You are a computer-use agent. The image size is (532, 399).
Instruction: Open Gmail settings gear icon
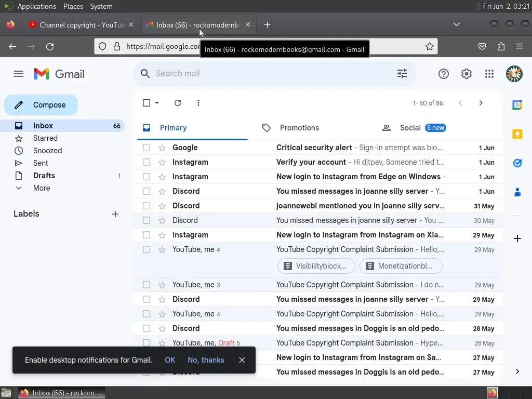click(x=467, y=74)
